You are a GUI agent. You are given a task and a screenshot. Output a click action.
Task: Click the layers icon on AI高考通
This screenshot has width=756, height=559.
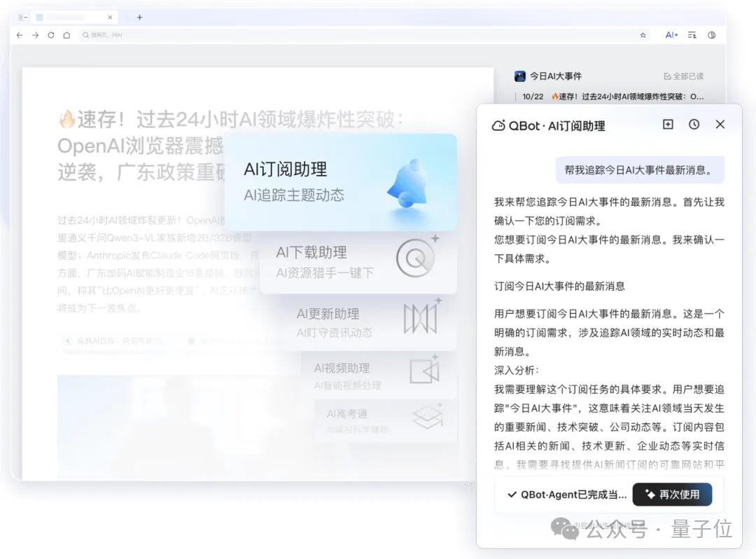(427, 417)
